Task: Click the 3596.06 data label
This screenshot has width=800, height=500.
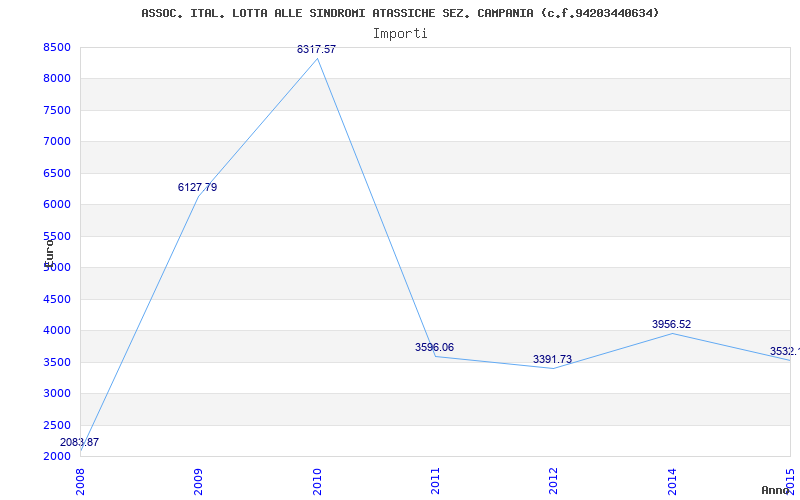Action: click(x=434, y=347)
